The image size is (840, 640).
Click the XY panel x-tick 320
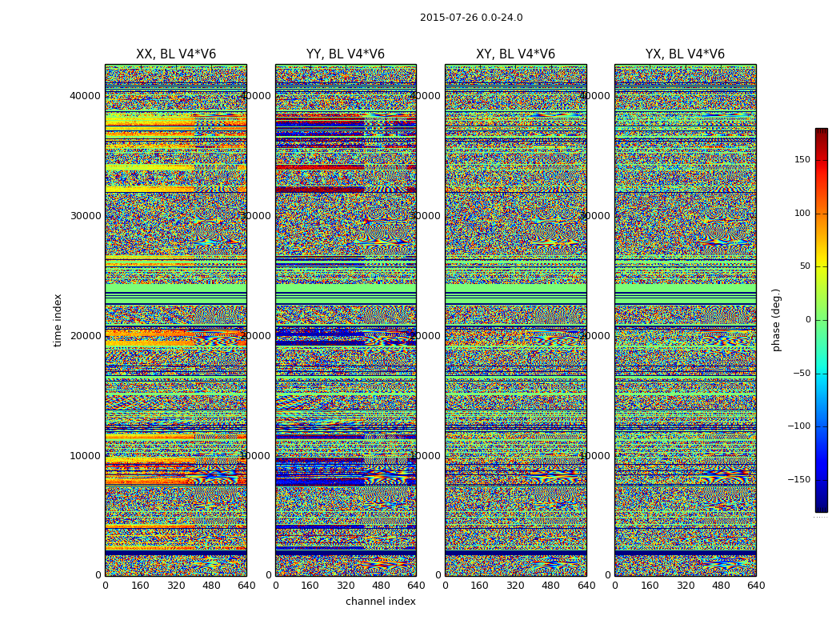[515, 586]
